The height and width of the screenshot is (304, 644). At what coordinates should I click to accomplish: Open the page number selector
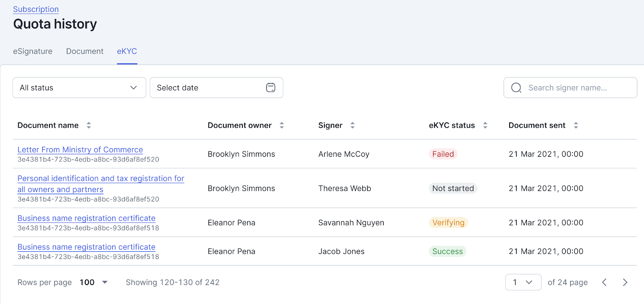click(x=523, y=282)
